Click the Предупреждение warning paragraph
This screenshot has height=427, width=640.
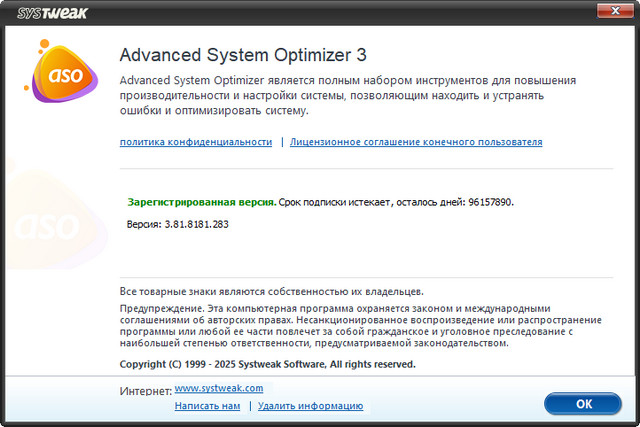pos(360,326)
